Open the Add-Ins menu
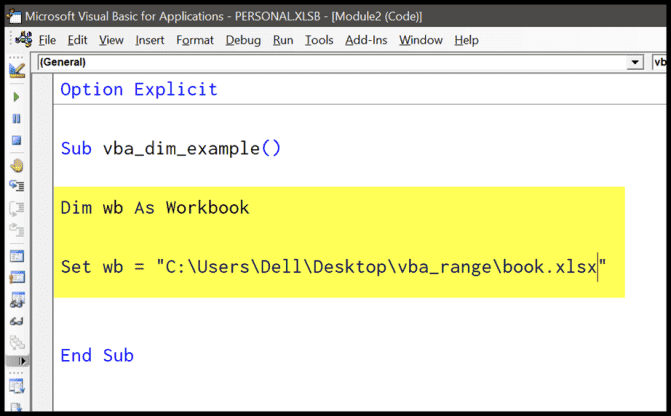The width and height of the screenshot is (671, 416). (x=366, y=40)
